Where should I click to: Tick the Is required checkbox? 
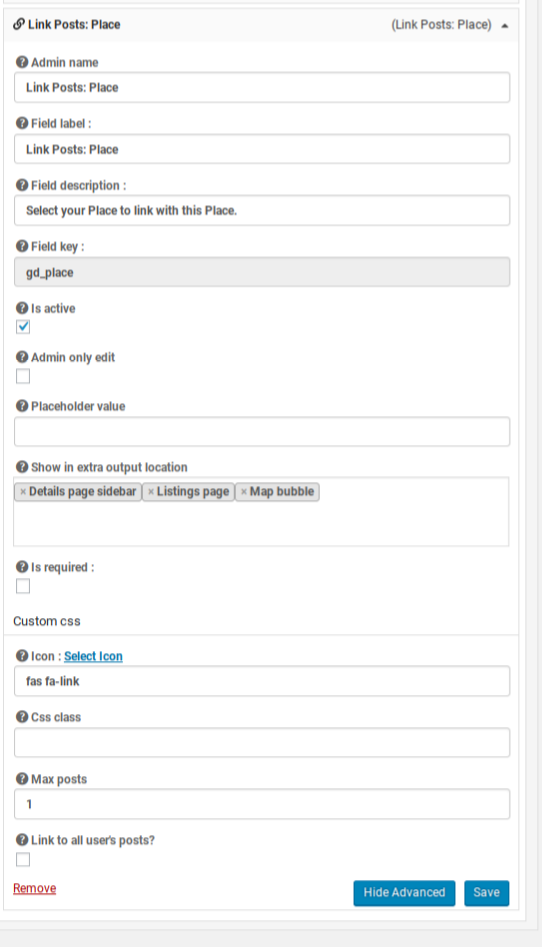(x=23, y=586)
